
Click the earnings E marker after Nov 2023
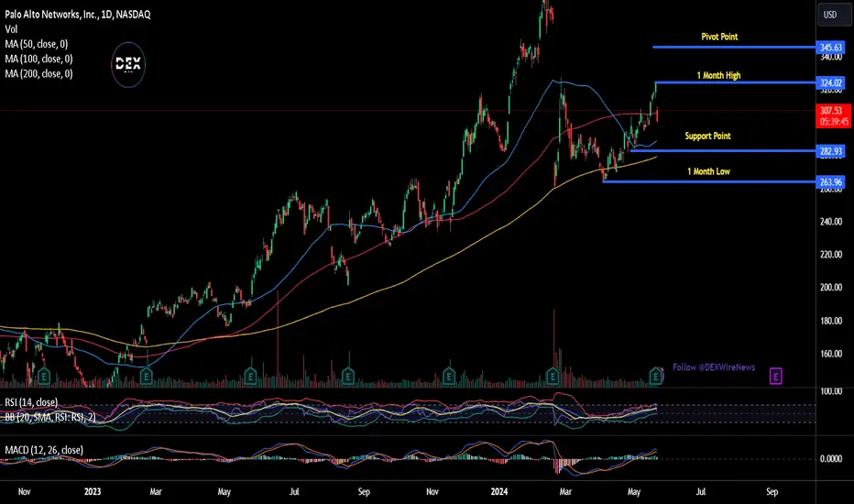pyautogui.click(x=449, y=376)
